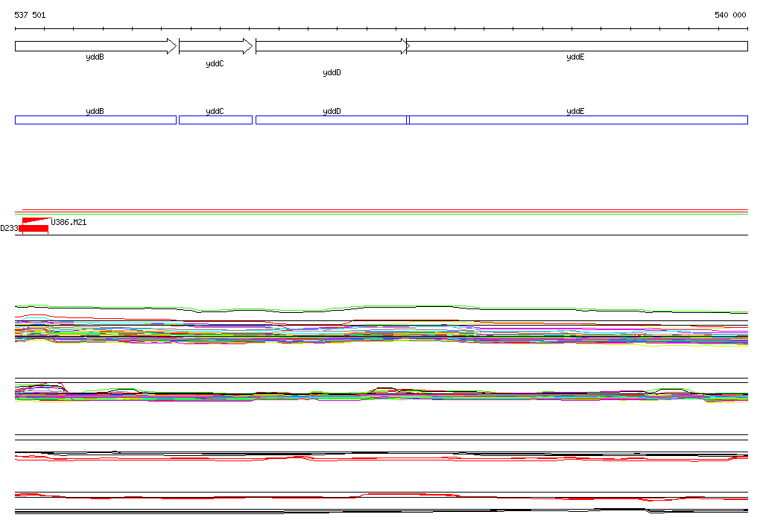Click the yddB gene arrow
763x532 pixels.
tap(96, 46)
